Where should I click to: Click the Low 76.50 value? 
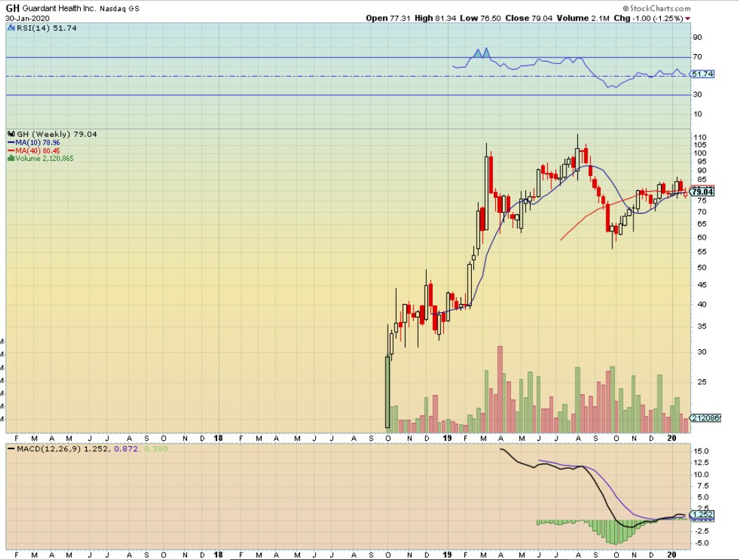click(480, 18)
